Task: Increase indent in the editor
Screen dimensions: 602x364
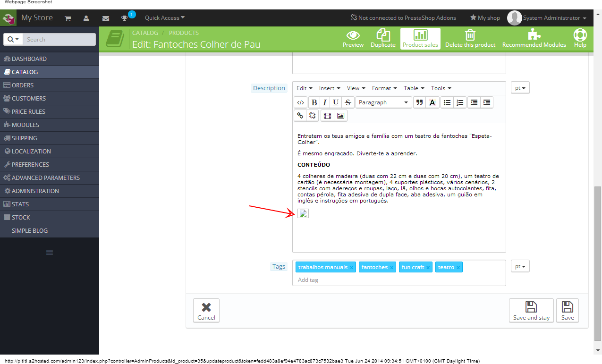Action: pos(487,102)
